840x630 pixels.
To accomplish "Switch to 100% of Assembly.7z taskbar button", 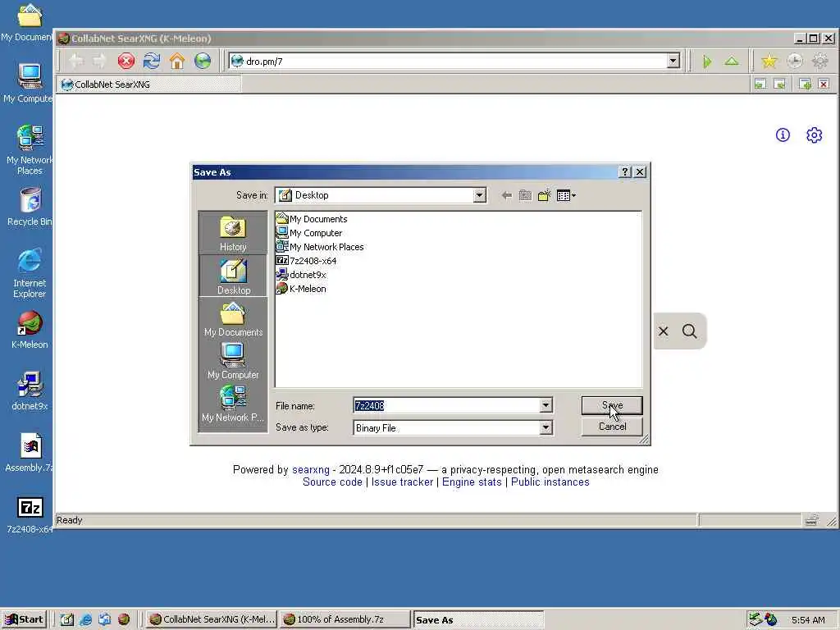I will [x=345, y=619].
